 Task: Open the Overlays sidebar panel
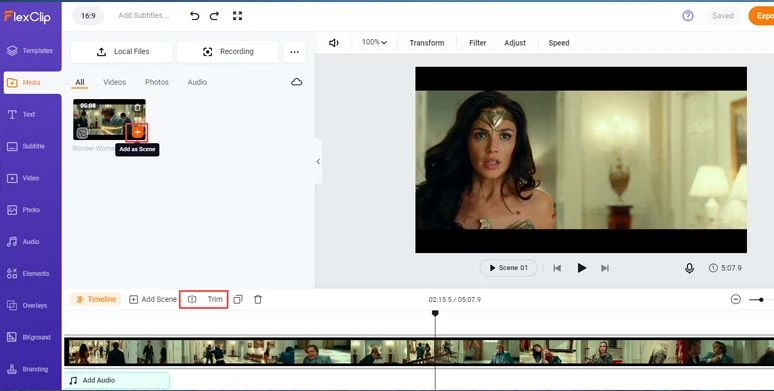(27, 305)
